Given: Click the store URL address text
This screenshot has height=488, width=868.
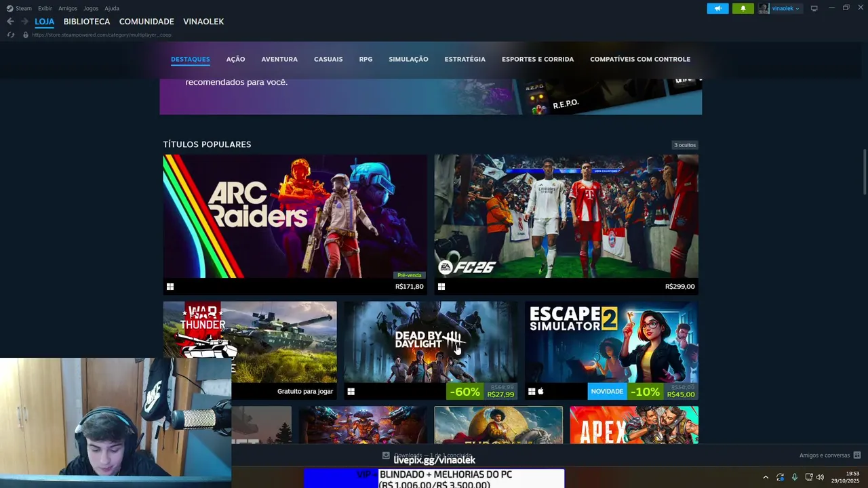Looking at the screenshot, I should pyautogui.click(x=101, y=35).
